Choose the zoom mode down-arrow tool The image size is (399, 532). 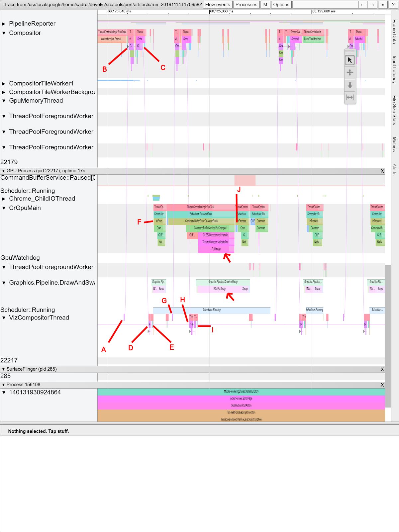pyautogui.click(x=350, y=85)
